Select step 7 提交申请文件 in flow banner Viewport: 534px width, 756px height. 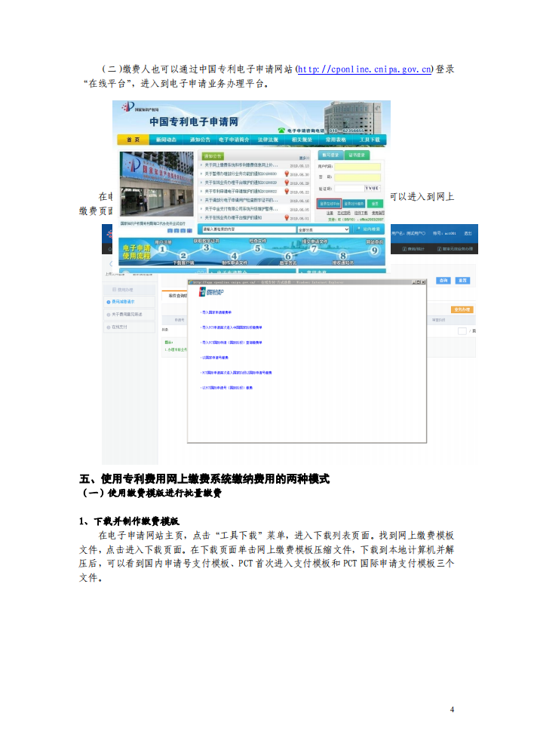point(315,247)
